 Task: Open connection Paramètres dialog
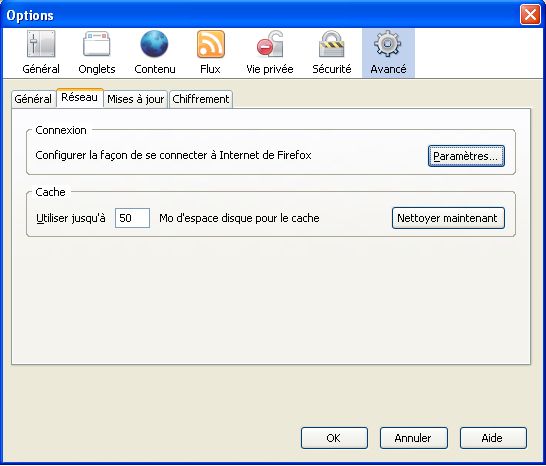[x=466, y=156]
